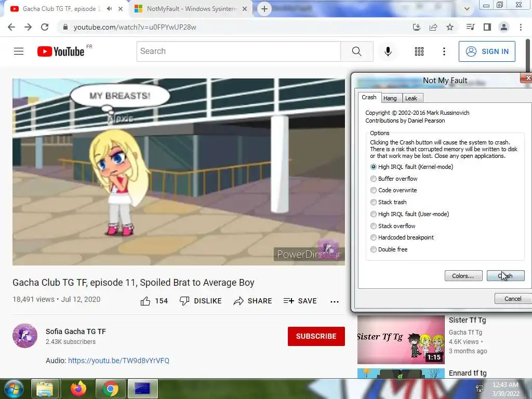Switch to the Leak tab
Image resolution: width=532 pixels, height=399 pixels.
click(x=411, y=98)
